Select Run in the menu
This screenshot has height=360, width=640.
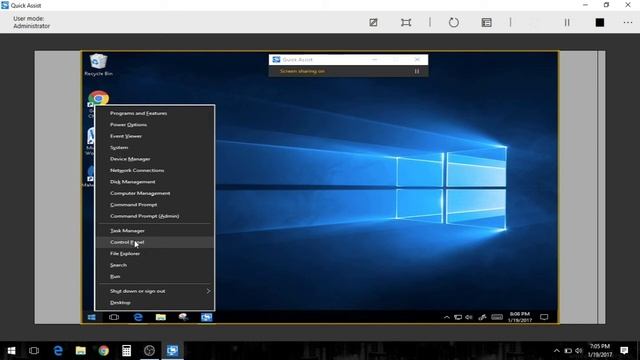coord(155,276)
